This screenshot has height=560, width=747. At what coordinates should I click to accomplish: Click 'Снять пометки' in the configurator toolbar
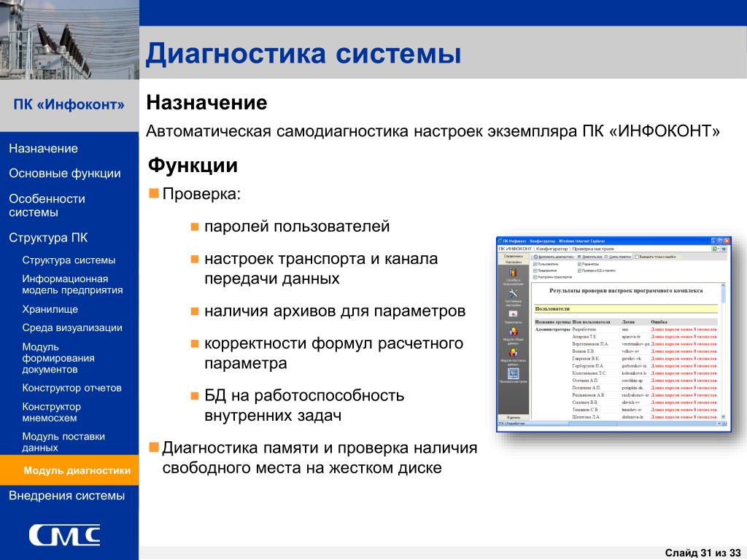618,257
